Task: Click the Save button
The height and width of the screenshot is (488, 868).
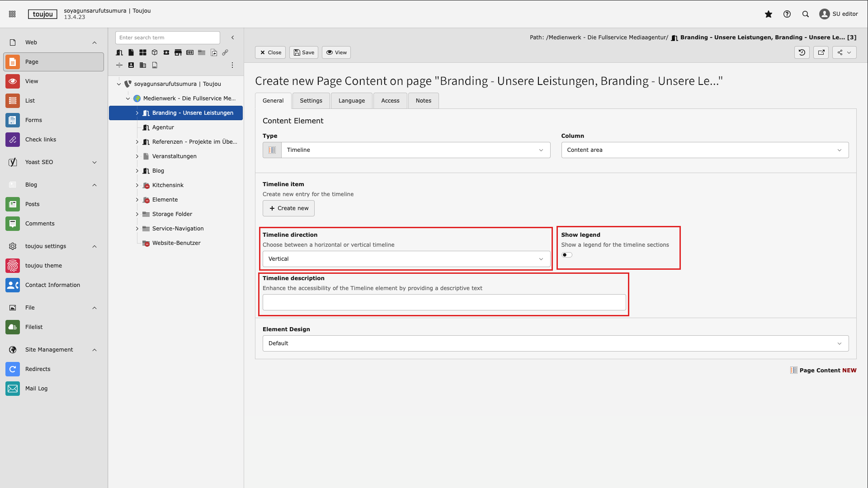Action: [x=304, y=52]
